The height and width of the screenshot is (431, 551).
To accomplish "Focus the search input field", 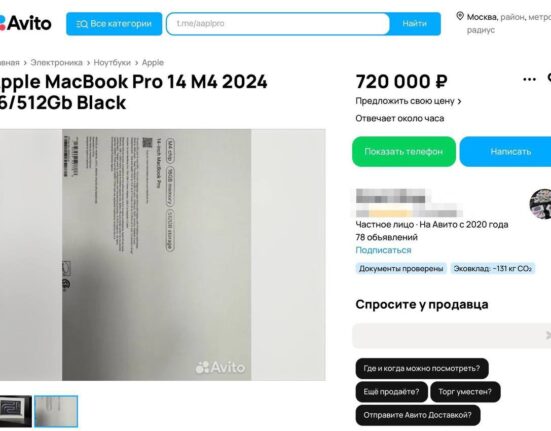I will click(278, 24).
